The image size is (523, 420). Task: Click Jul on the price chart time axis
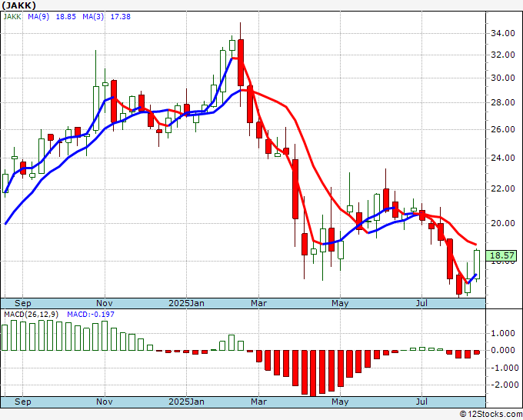pos(422,303)
